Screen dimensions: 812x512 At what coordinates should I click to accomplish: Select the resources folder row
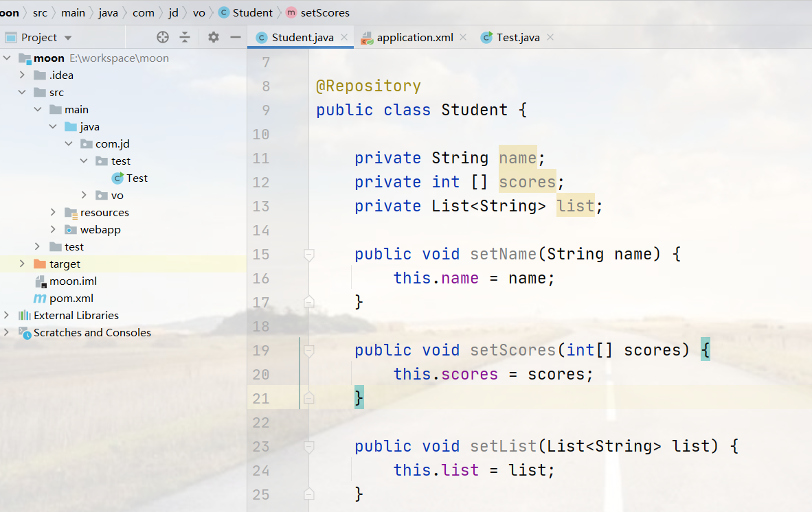point(123,212)
